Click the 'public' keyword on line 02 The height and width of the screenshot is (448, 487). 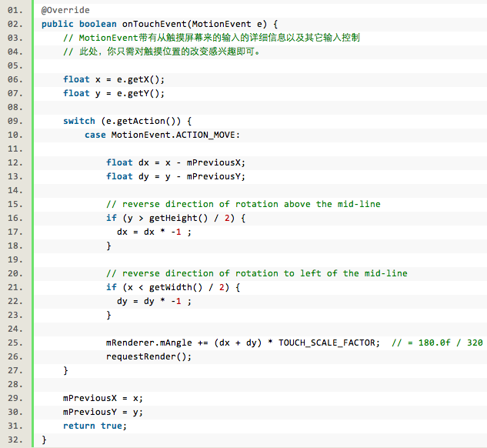58,24
